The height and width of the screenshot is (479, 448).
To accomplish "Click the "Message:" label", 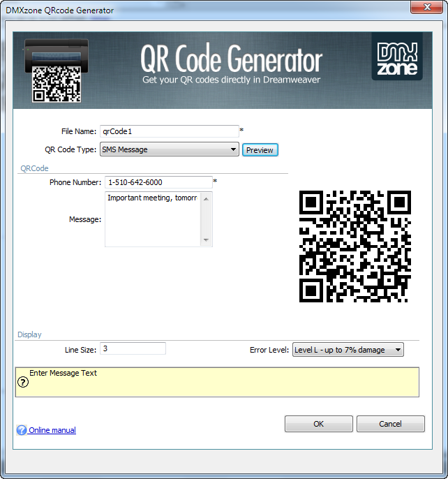I will click(x=85, y=219).
